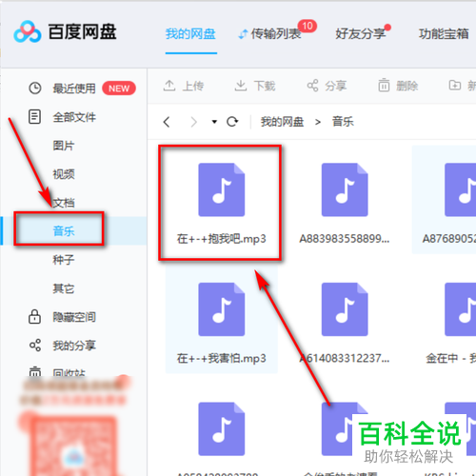The image size is (476, 476).
Task: Select the file 在+-+我害怕.mp3
Action: tap(222, 320)
